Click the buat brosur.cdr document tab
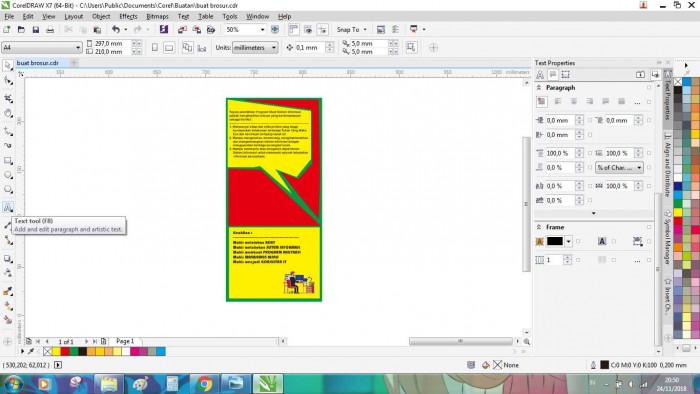The image size is (700, 394). click(x=38, y=63)
